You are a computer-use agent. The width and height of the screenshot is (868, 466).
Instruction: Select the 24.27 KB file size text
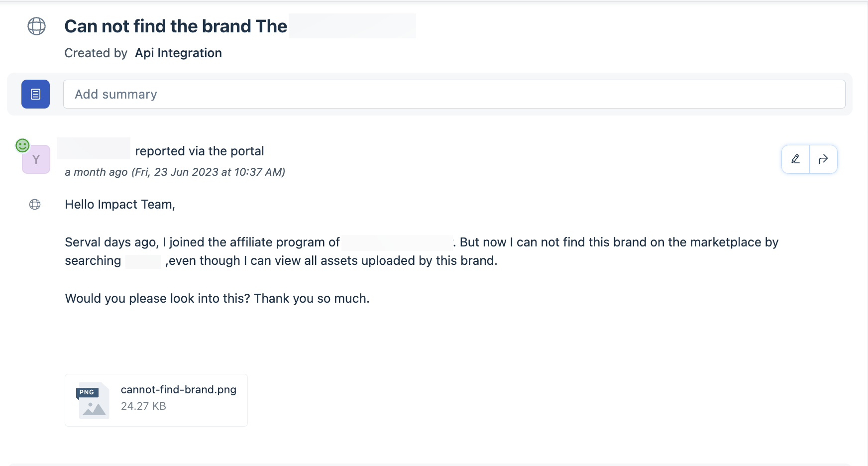143,406
